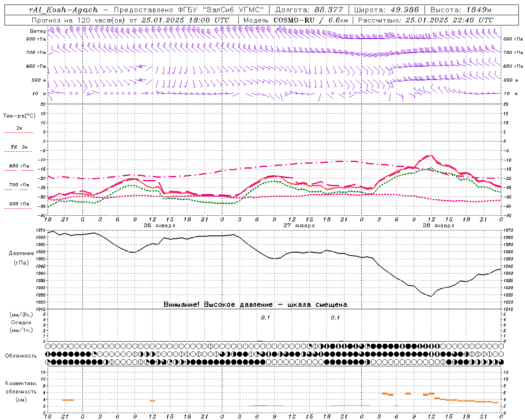Click the (гПа) unit under Давление

[21, 262]
